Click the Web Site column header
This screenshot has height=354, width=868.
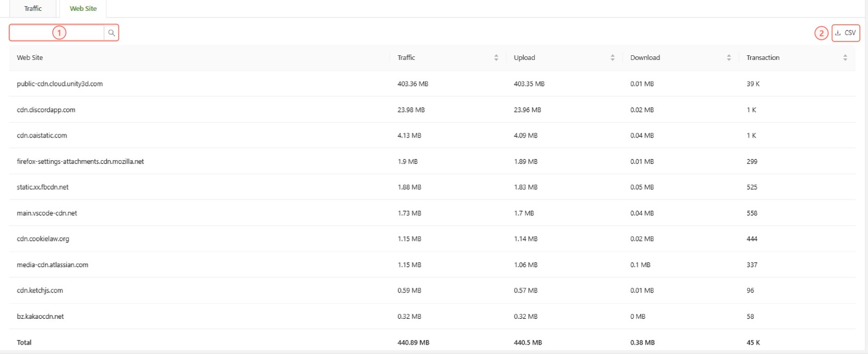click(30, 58)
